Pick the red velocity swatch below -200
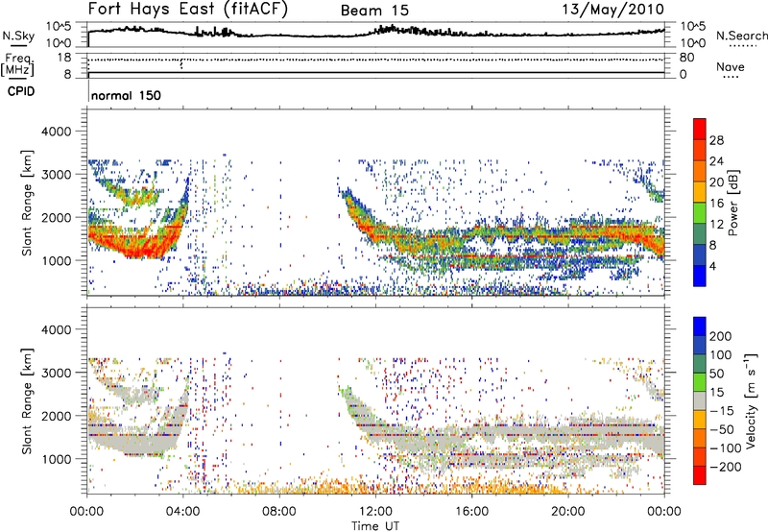The height and width of the screenshot is (532, 768). click(x=700, y=475)
